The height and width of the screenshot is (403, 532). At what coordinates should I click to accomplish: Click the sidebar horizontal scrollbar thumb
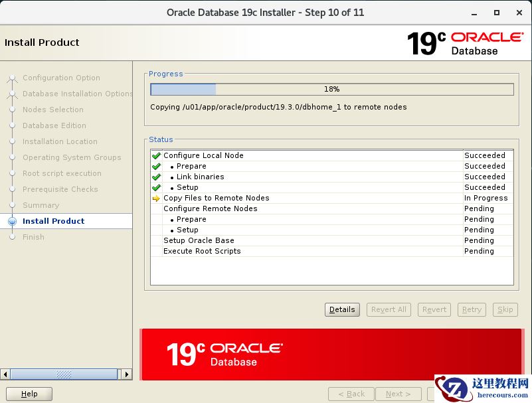pos(64,374)
